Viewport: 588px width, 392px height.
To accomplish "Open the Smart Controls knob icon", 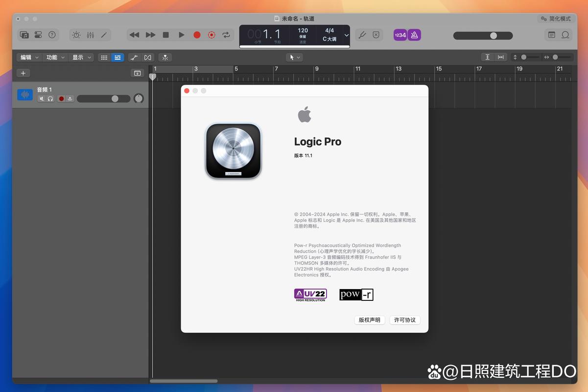I will coord(76,35).
